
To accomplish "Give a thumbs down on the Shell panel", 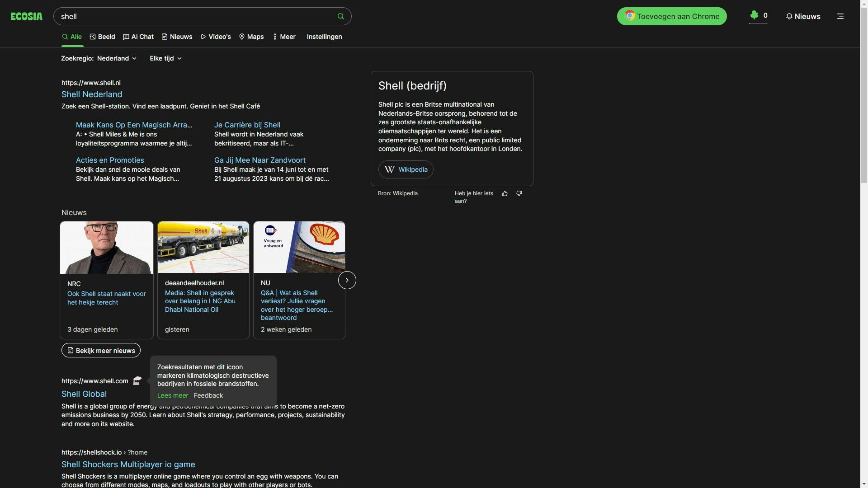I will (x=519, y=193).
